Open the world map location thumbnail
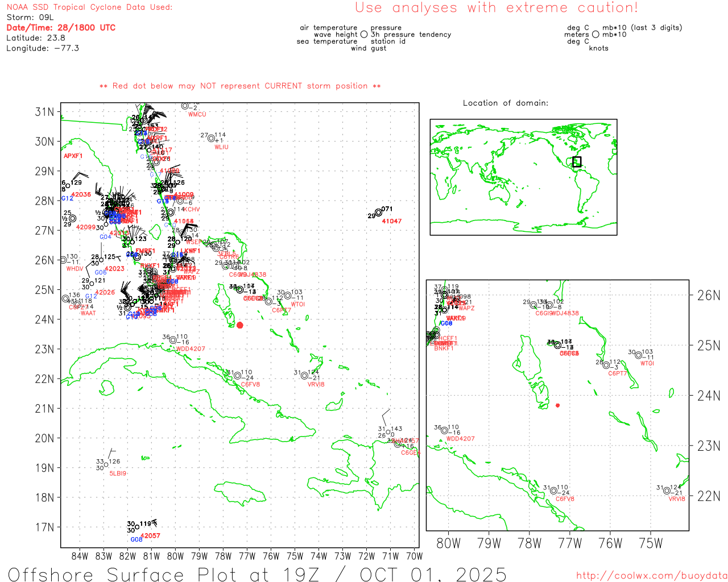728x582 pixels. point(523,177)
